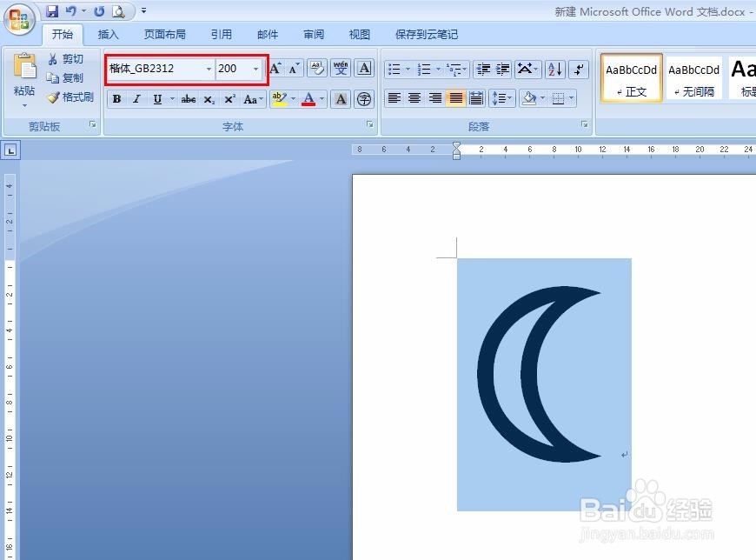Open the 页面布局 tab
The image size is (756, 560).
[164, 35]
